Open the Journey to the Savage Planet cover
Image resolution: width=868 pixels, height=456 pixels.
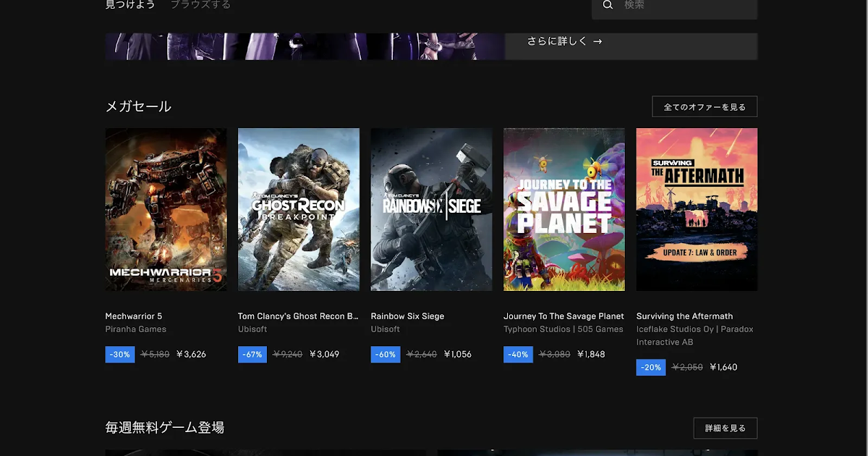pos(564,209)
